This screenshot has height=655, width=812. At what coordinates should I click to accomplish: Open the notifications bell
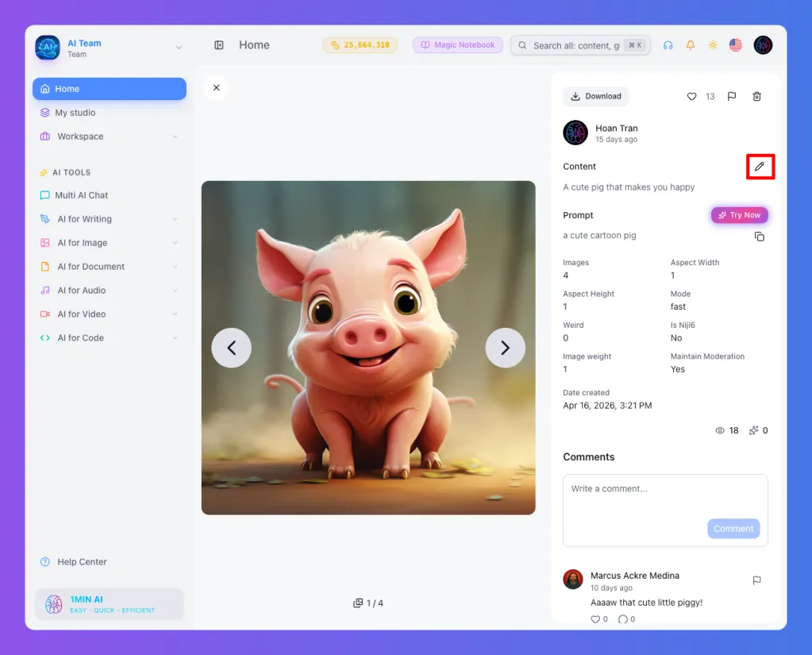tap(691, 45)
